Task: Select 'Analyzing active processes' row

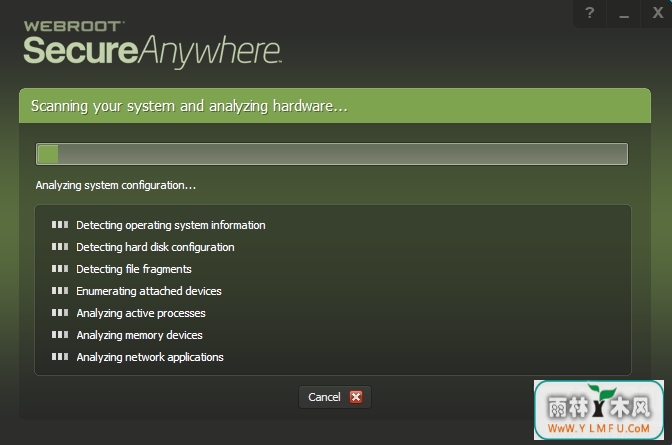Action: 128,313
